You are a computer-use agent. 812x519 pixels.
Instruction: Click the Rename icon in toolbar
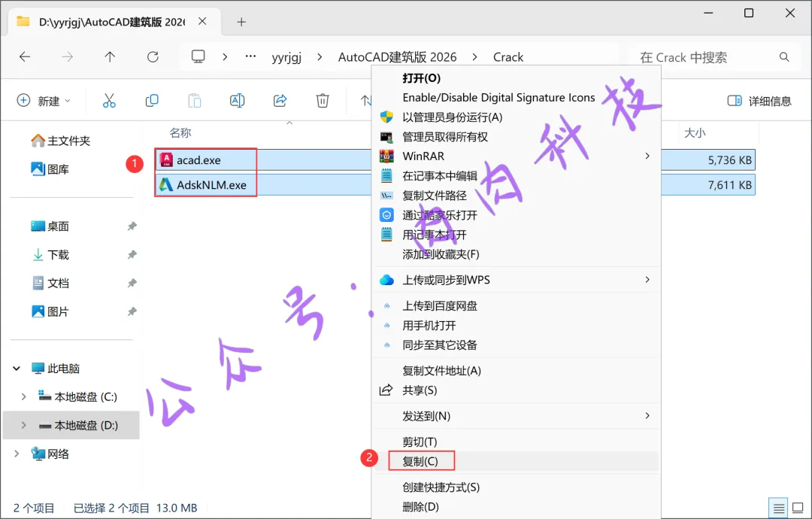[x=237, y=101]
